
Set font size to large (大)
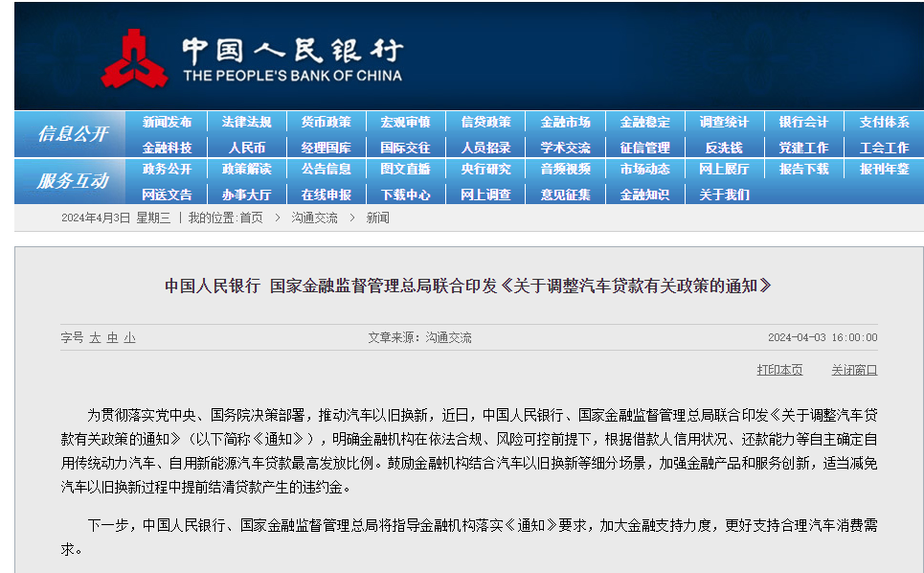click(x=95, y=338)
